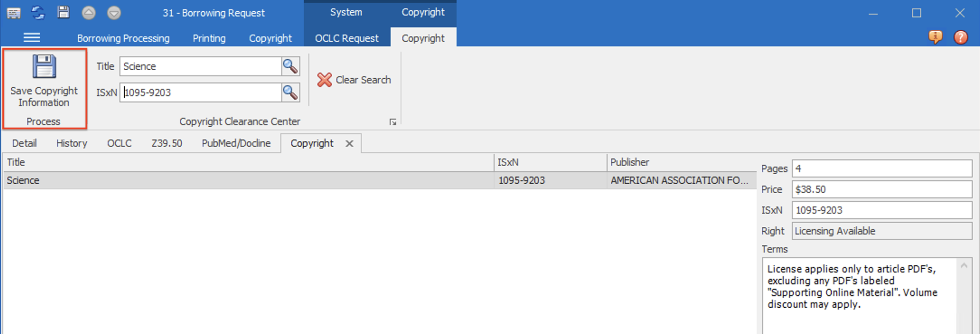The height and width of the screenshot is (334, 980).
Task: Click the orange feedback speech bubble icon
Action: (x=935, y=37)
